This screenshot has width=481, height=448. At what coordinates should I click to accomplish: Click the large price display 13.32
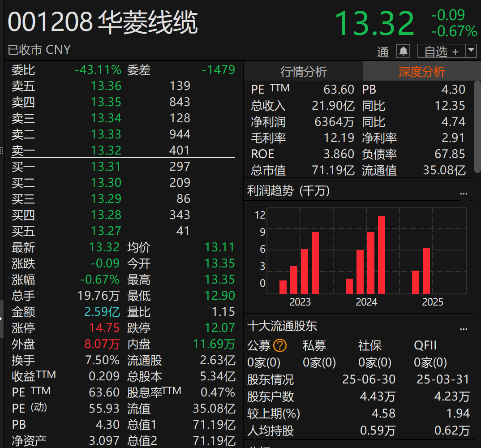(375, 23)
